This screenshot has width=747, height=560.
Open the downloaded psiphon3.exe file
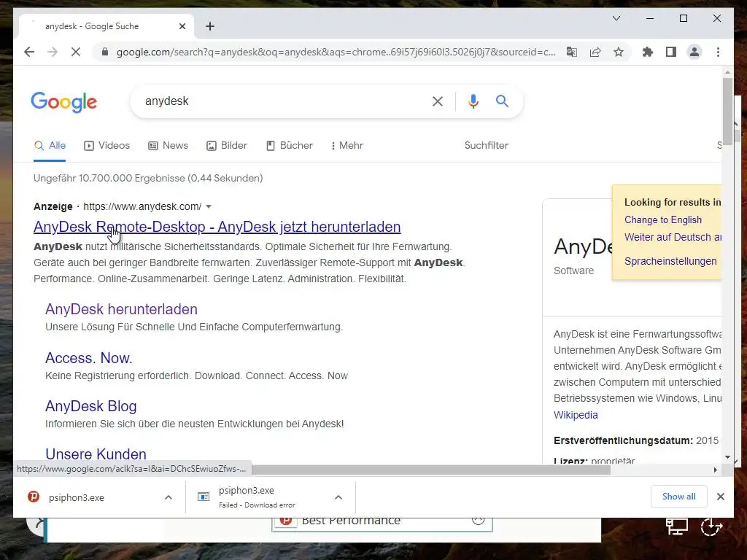[76, 497]
